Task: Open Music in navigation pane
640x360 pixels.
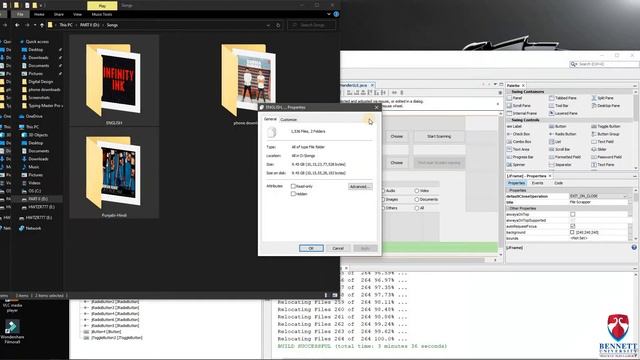Action: coord(33,167)
